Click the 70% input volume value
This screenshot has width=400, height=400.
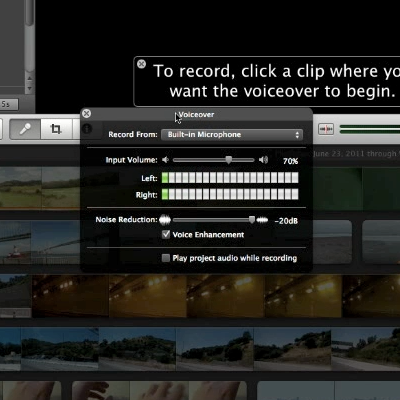pos(290,161)
